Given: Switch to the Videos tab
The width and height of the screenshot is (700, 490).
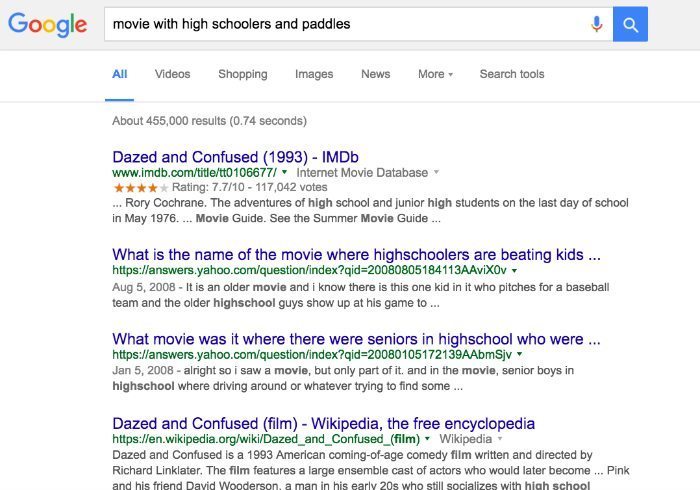Looking at the screenshot, I should click(172, 74).
